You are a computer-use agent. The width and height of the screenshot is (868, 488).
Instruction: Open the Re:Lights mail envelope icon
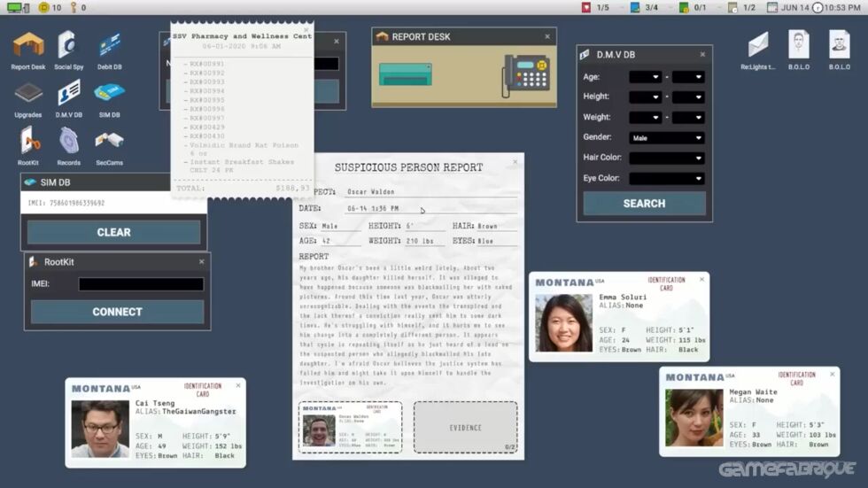(x=758, y=50)
